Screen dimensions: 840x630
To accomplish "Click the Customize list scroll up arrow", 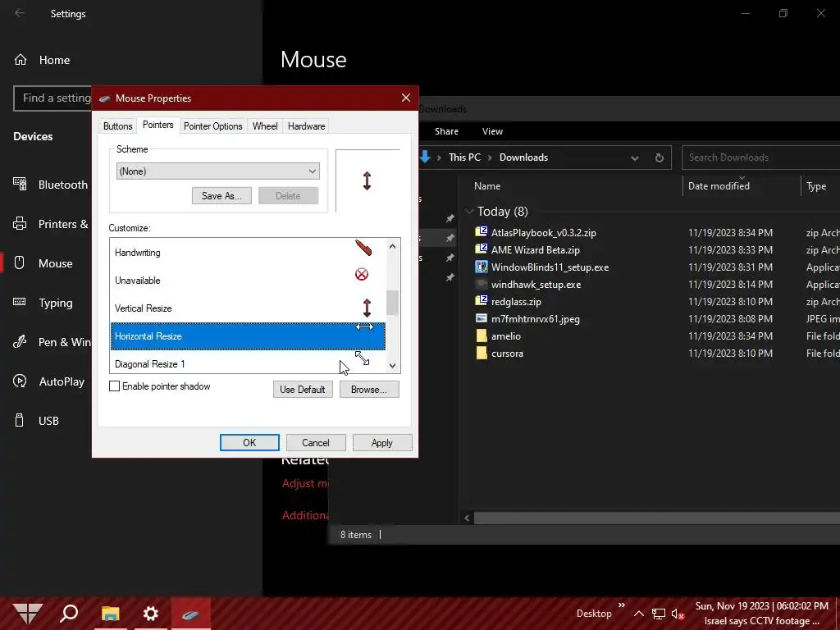I will pyautogui.click(x=393, y=246).
